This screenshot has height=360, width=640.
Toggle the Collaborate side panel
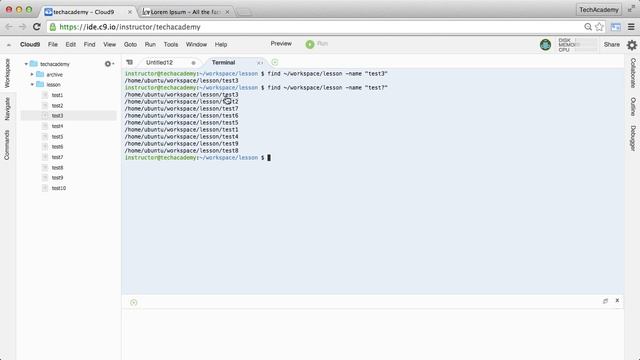click(633, 73)
